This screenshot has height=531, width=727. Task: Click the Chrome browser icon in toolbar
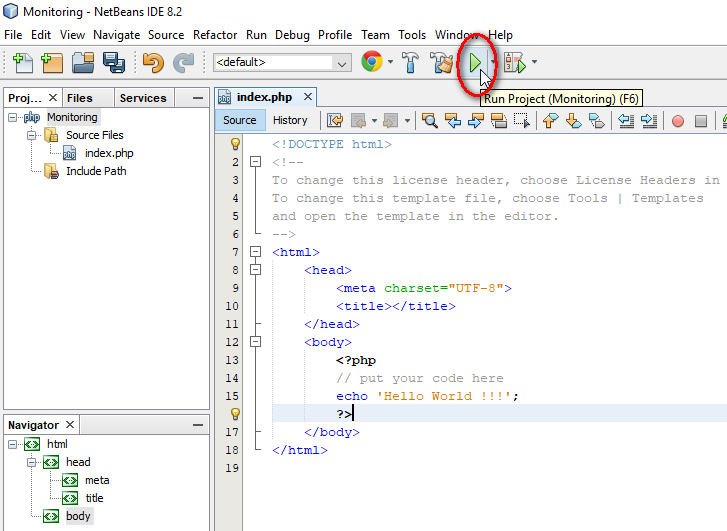[x=372, y=62]
